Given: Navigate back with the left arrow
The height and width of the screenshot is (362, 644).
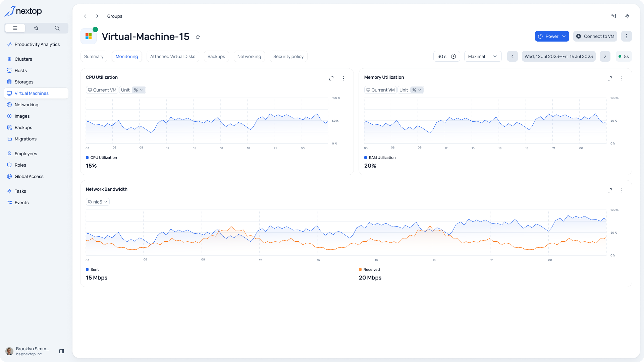Looking at the screenshot, I should click(85, 16).
